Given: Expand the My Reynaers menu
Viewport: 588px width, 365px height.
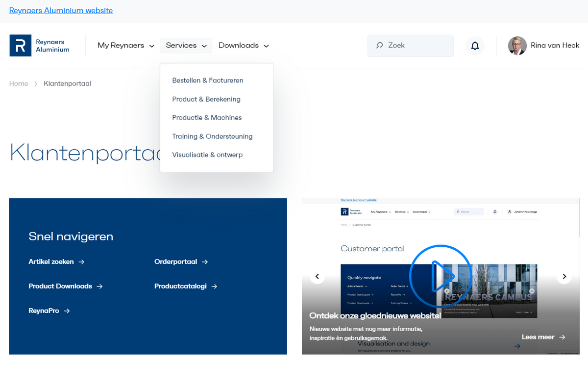Looking at the screenshot, I should coord(126,46).
